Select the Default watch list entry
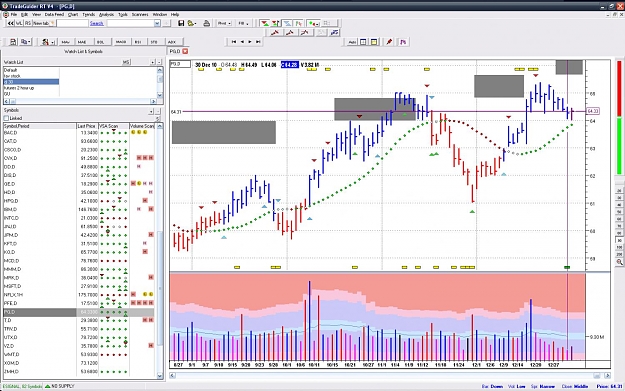 [31, 70]
